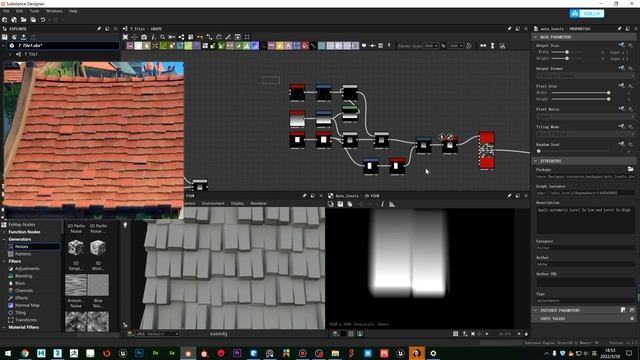This screenshot has height=360, width=640.
Task: Click the open package folder icon
Action: tap(23, 20)
